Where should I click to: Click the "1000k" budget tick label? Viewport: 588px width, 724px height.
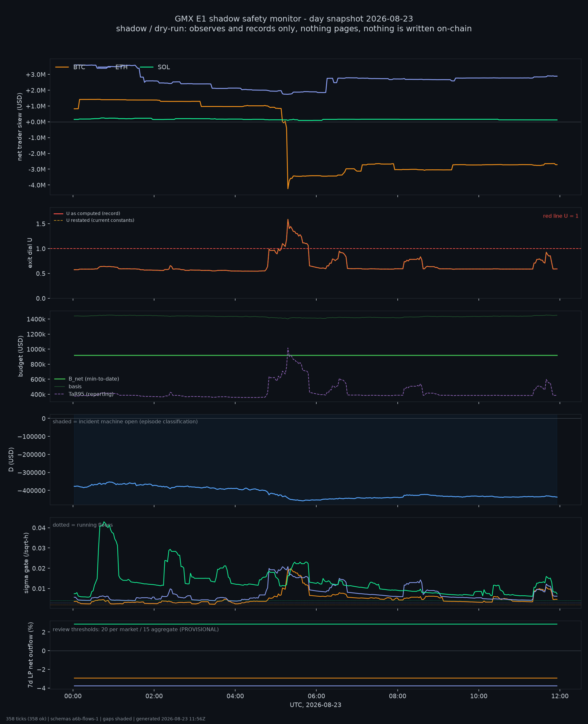click(x=36, y=350)
